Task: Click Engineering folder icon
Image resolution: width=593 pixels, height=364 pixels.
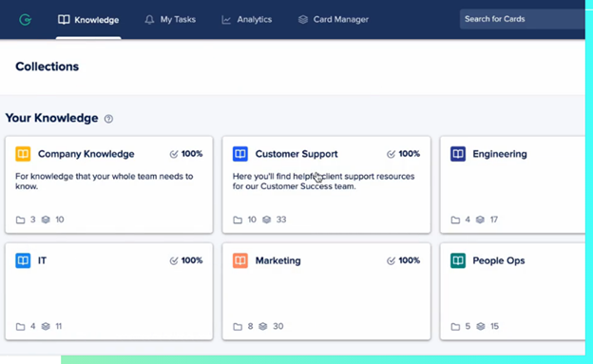Action: tap(455, 220)
